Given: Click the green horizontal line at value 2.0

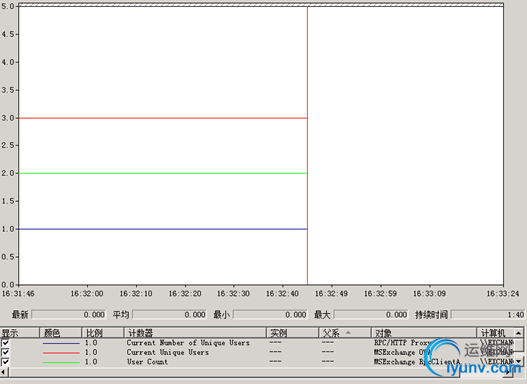Looking at the screenshot, I should pos(163,173).
